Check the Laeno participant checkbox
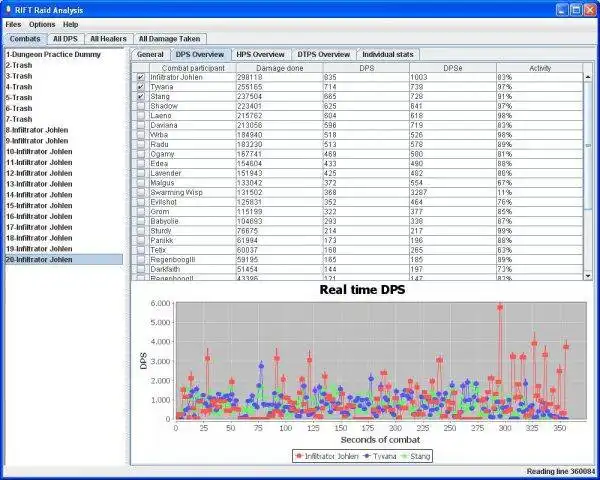600x480 pixels. pyautogui.click(x=141, y=116)
